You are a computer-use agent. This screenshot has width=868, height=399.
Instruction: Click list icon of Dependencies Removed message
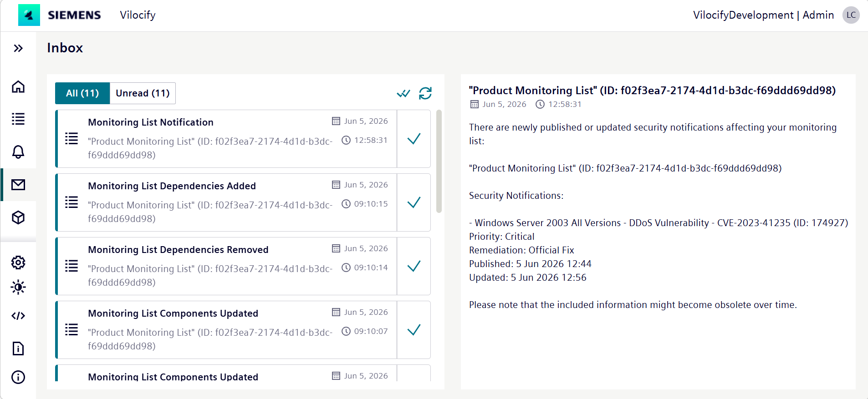pyautogui.click(x=71, y=266)
